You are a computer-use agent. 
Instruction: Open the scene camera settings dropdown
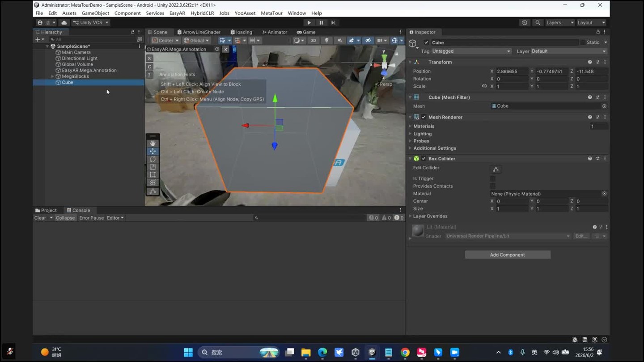point(381,40)
